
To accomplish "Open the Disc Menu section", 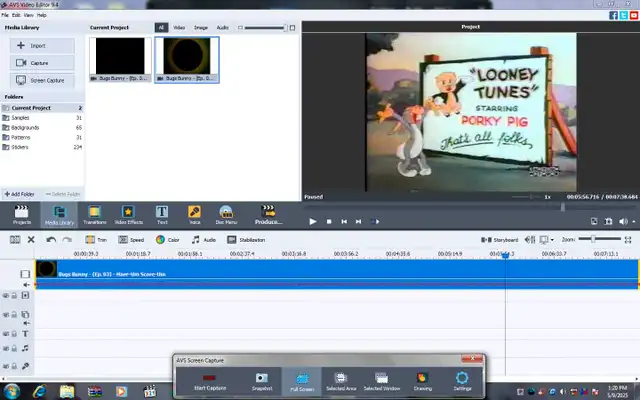I will click(x=226, y=215).
